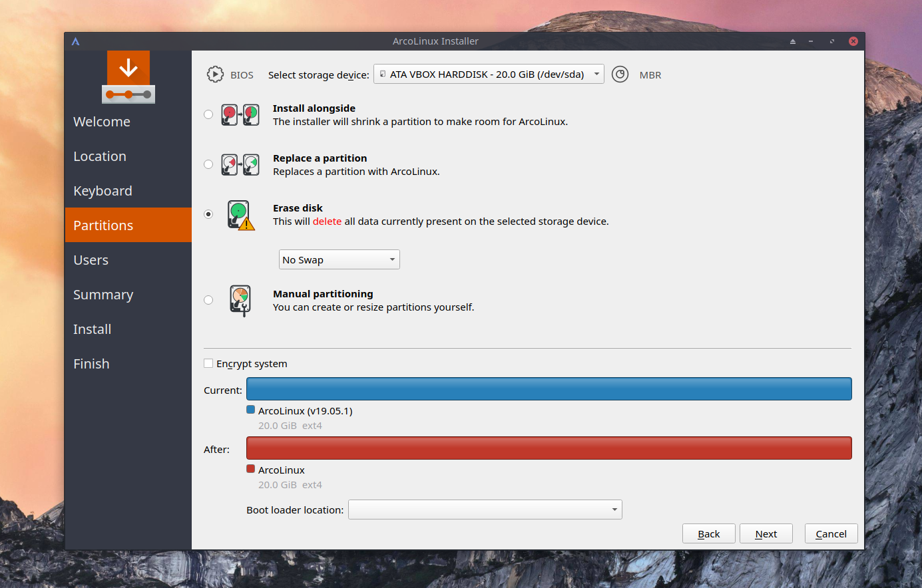Click the red After partition bar
The height and width of the screenshot is (588, 922).
tap(549, 448)
